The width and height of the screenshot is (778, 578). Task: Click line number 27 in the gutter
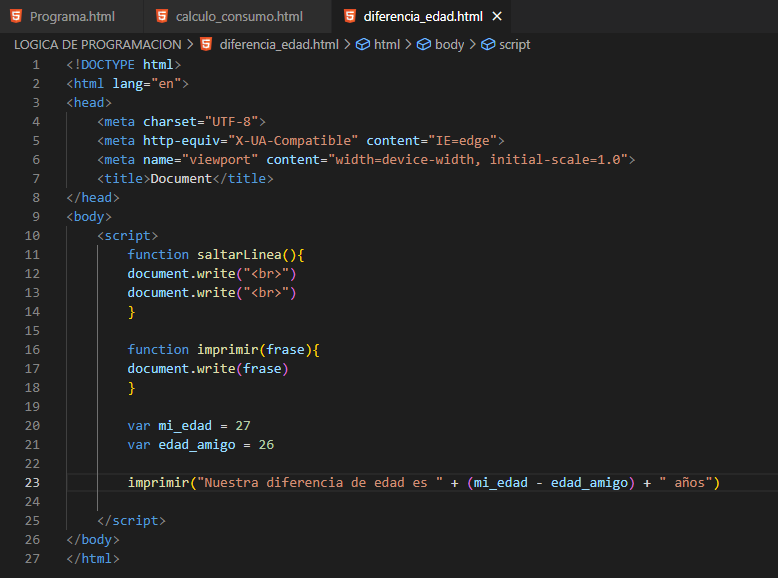pyautogui.click(x=32, y=559)
